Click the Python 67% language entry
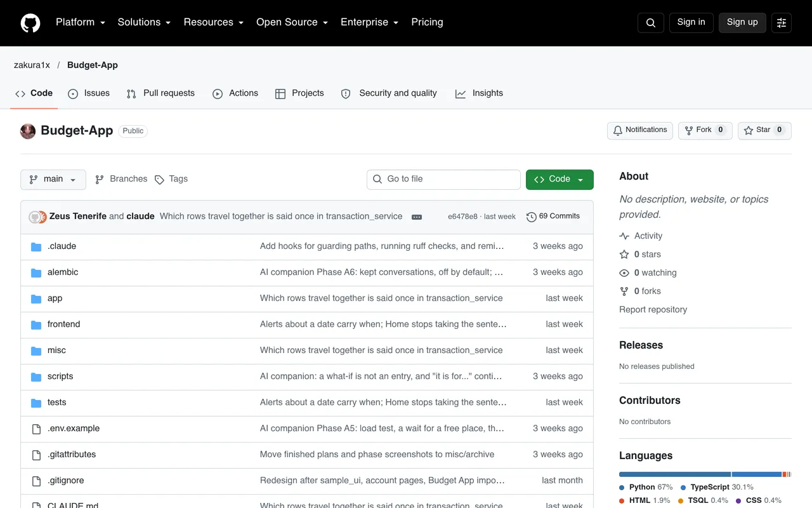The image size is (812, 508). coord(646,488)
